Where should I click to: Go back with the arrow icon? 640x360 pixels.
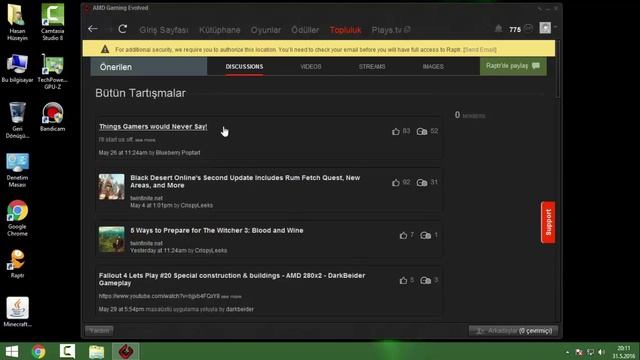pos(93,29)
